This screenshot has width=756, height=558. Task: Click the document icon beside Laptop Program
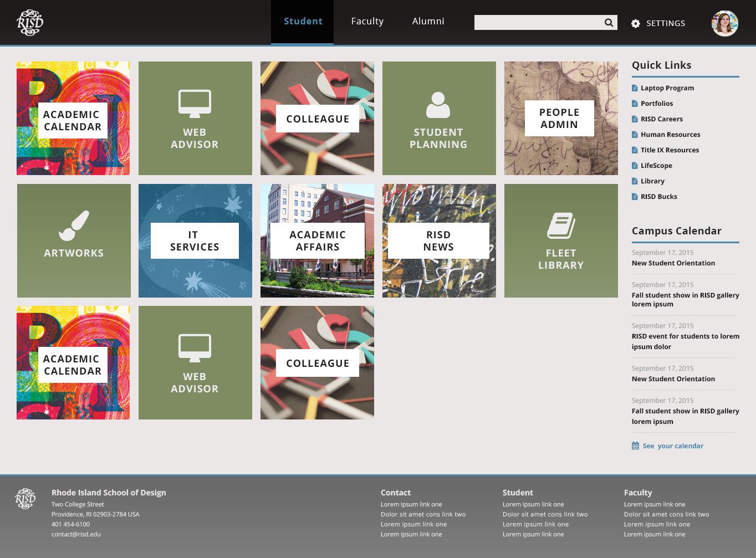pos(635,88)
